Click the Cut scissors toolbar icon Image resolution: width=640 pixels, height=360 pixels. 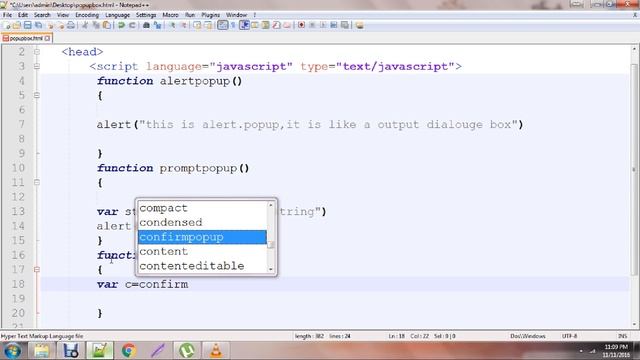85,25
